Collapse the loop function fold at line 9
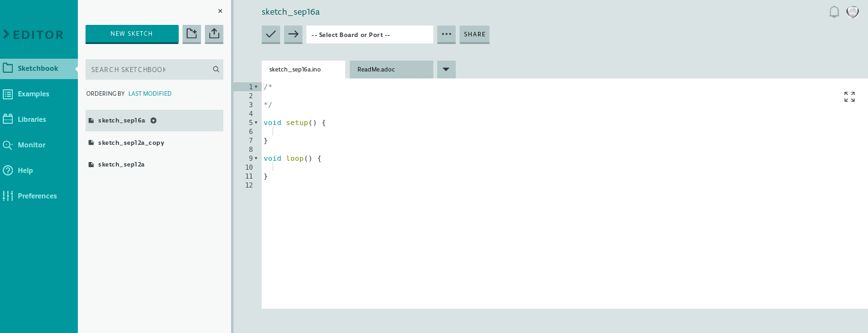Image resolution: width=868 pixels, height=333 pixels. click(256, 158)
